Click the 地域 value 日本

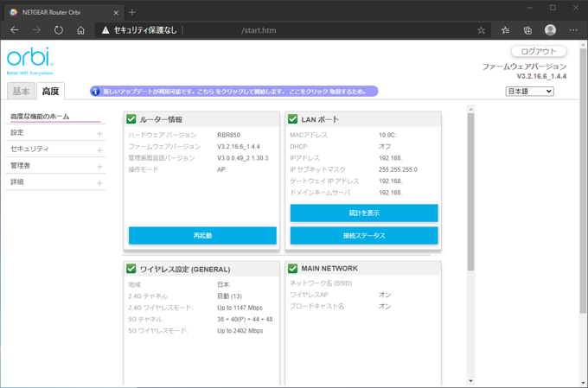(223, 284)
